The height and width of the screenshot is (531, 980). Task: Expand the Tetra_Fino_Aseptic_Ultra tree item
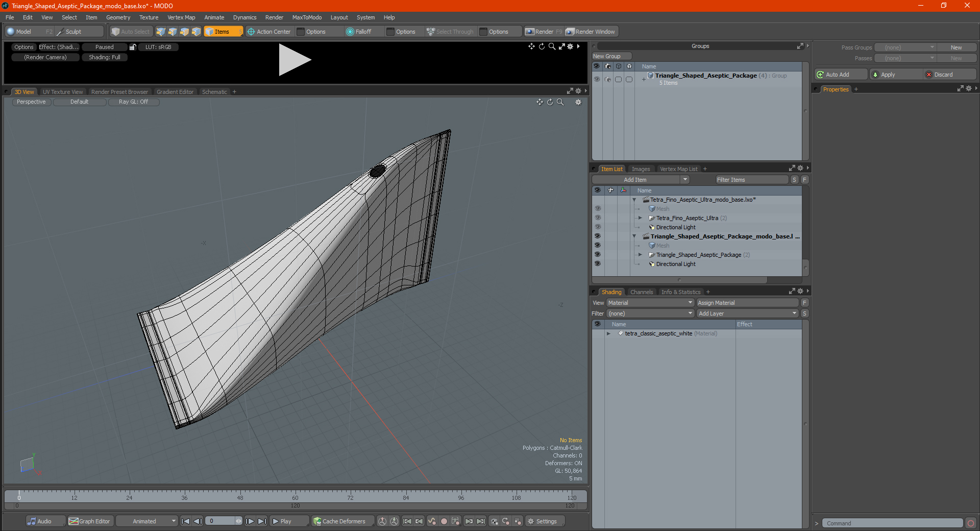coord(640,218)
